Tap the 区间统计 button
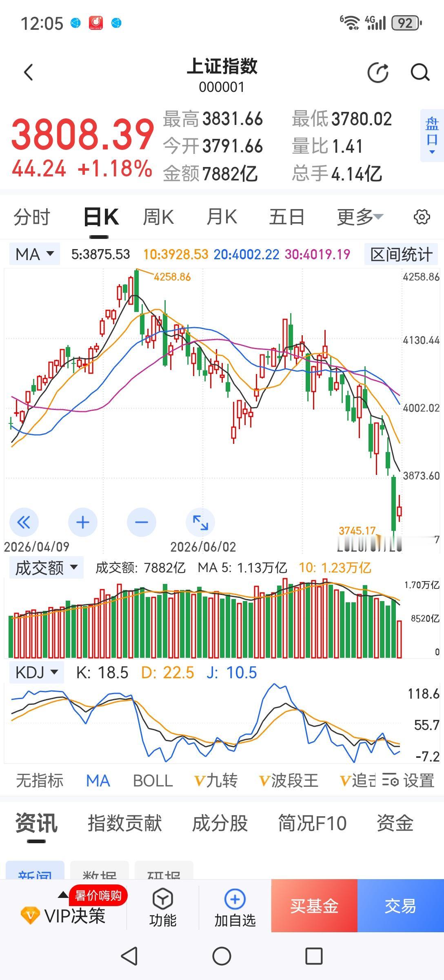The image size is (444, 980). (401, 254)
